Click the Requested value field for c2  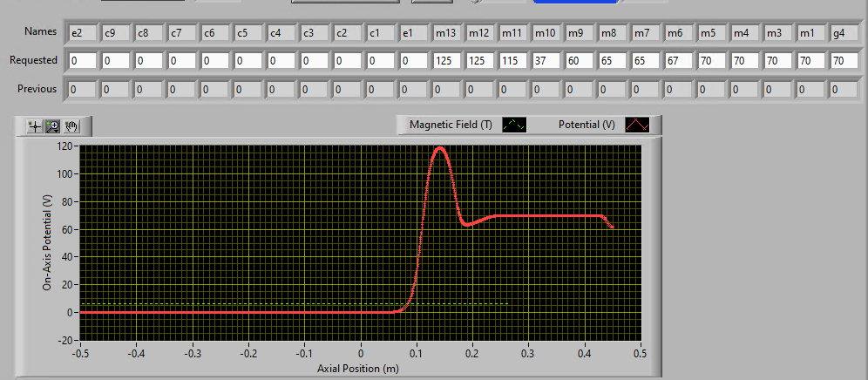tap(349, 60)
